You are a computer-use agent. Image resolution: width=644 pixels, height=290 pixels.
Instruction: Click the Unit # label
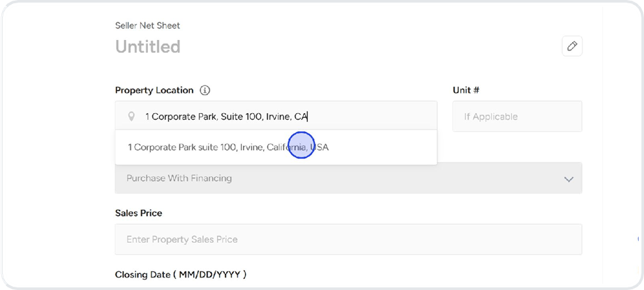[466, 91]
